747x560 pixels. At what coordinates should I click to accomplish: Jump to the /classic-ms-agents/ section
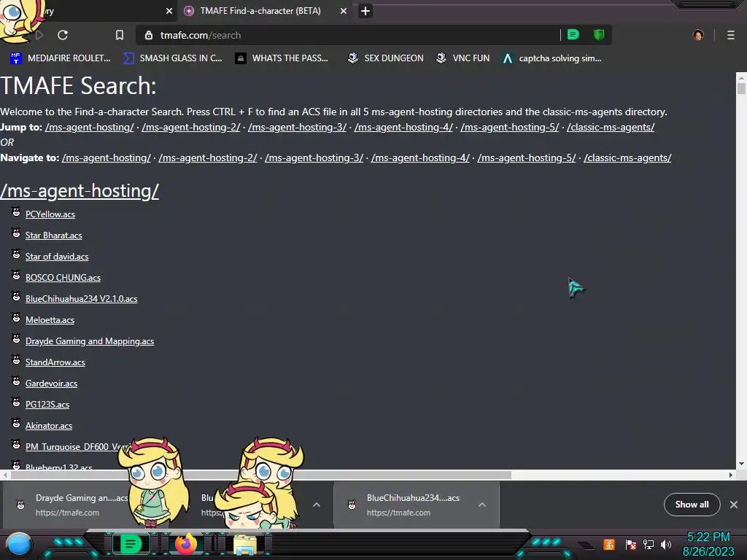click(611, 127)
